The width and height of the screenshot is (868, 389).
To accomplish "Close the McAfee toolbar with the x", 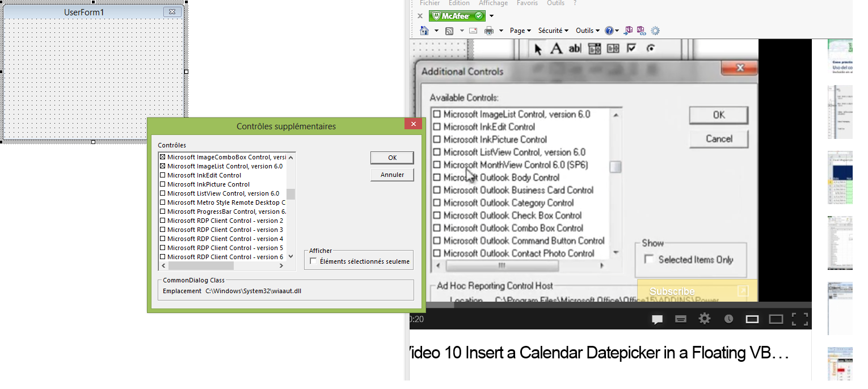I will pos(420,16).
